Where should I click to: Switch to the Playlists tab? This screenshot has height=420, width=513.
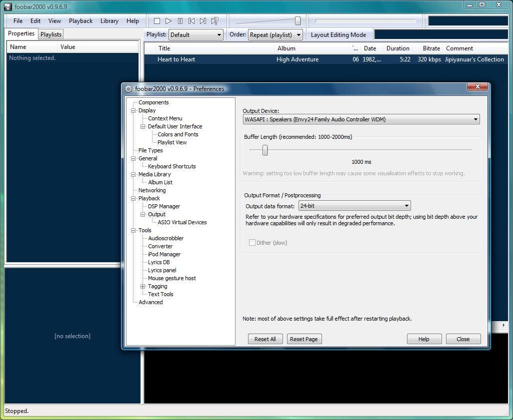point(50,34)
